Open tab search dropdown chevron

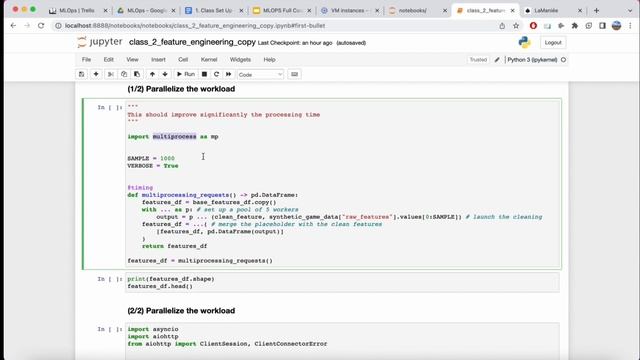tap(630, 11)
